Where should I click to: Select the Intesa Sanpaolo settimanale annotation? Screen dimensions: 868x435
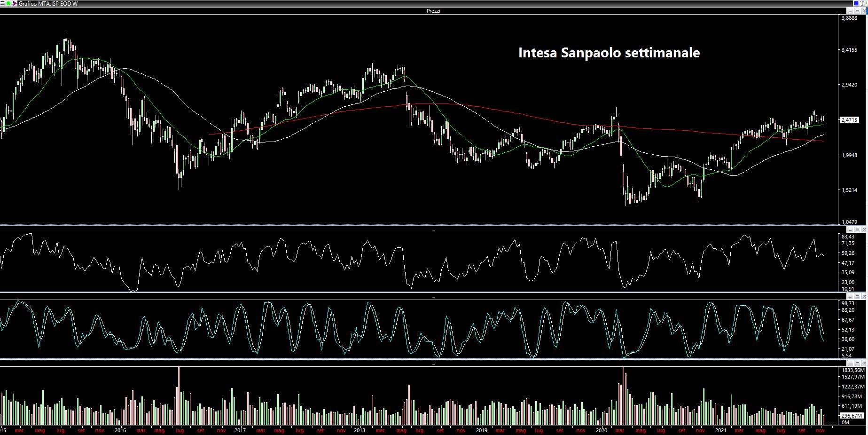pos(609,53)
